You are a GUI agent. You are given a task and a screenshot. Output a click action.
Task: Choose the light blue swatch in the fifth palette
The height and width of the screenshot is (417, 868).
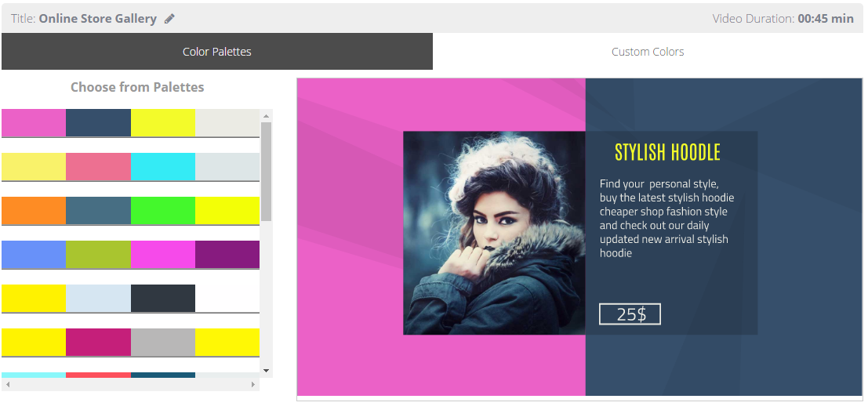[x=99, y=298]
